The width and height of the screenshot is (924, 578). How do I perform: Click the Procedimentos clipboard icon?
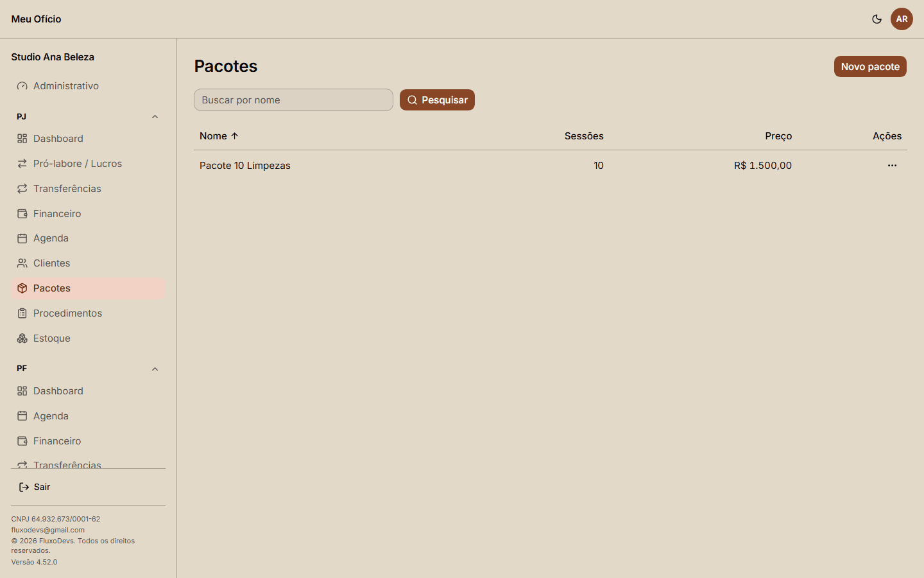tap(22, 313)
